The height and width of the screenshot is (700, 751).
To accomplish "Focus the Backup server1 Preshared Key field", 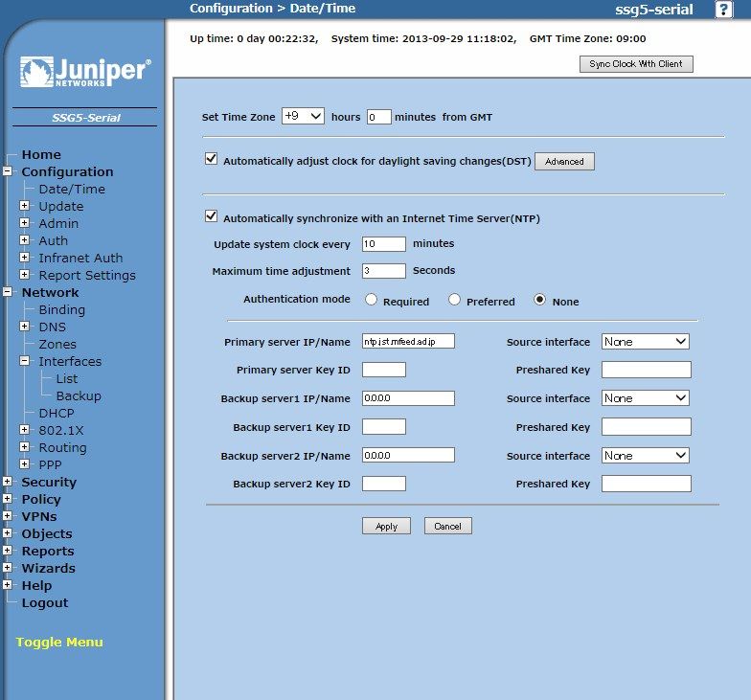I will pyautogui.click(x=646, y=427).
